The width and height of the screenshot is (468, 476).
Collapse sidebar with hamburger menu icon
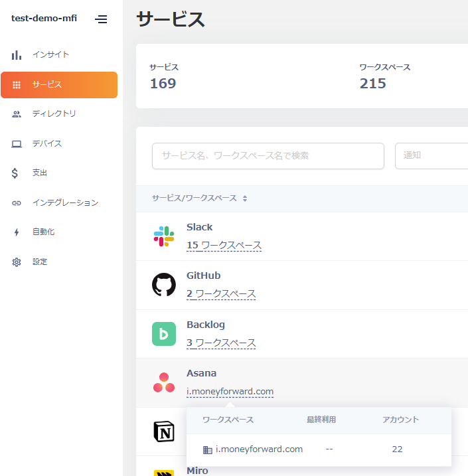(101, 19)
